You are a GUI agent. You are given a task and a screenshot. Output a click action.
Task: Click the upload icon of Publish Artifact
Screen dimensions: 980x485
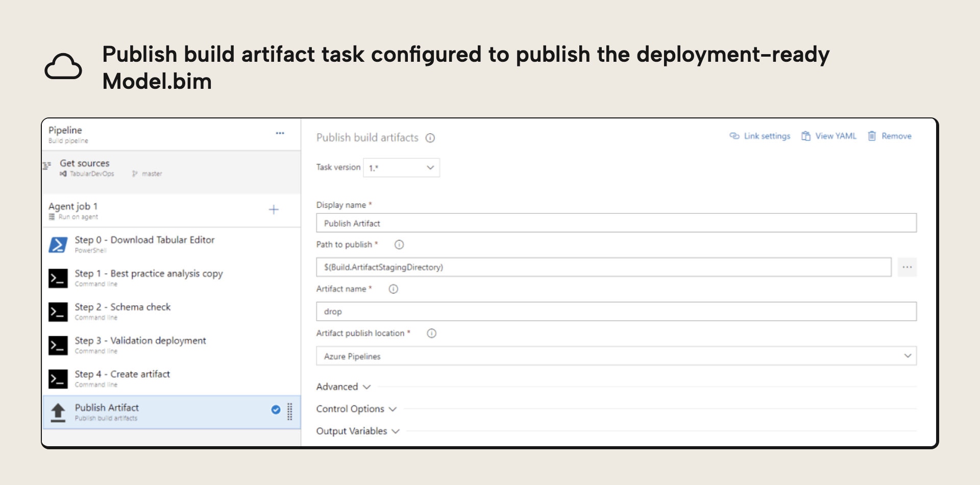[x=58, y=413]
